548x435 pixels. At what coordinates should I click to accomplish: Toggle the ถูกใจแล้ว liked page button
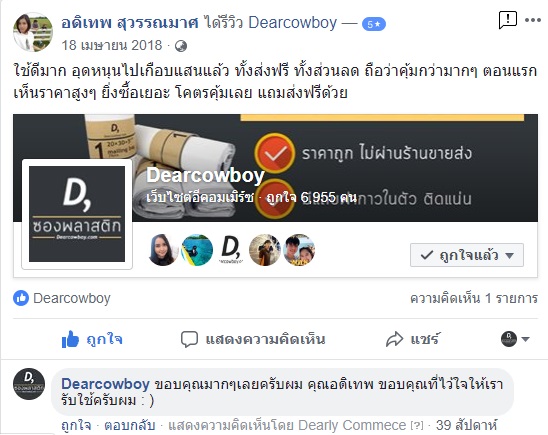[467, 255]
